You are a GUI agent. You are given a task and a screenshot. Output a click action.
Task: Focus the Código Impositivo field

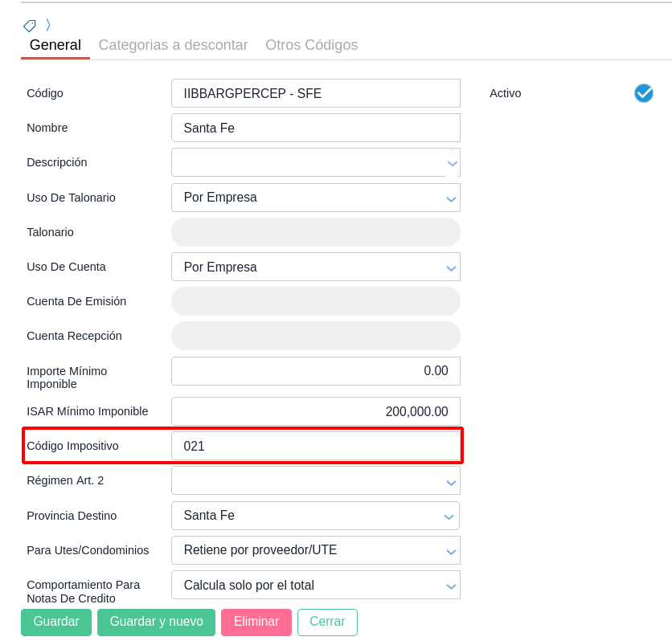coord(315,446)
